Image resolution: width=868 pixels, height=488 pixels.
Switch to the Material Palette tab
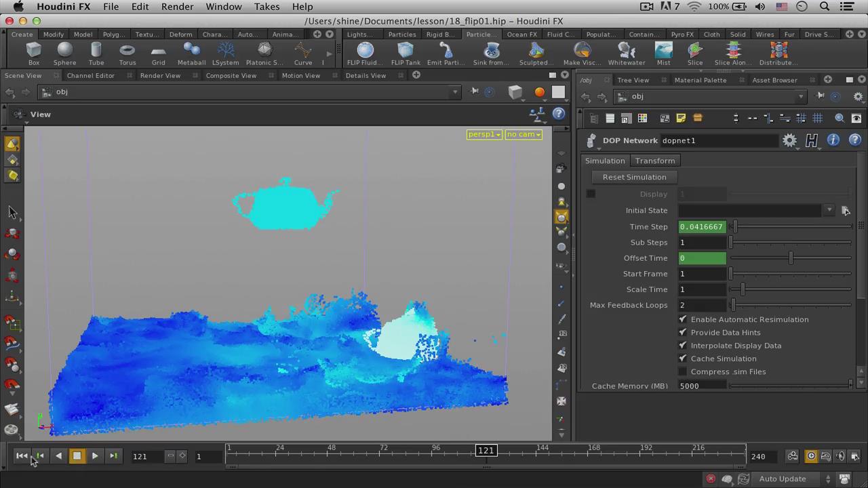coord(701,80)
